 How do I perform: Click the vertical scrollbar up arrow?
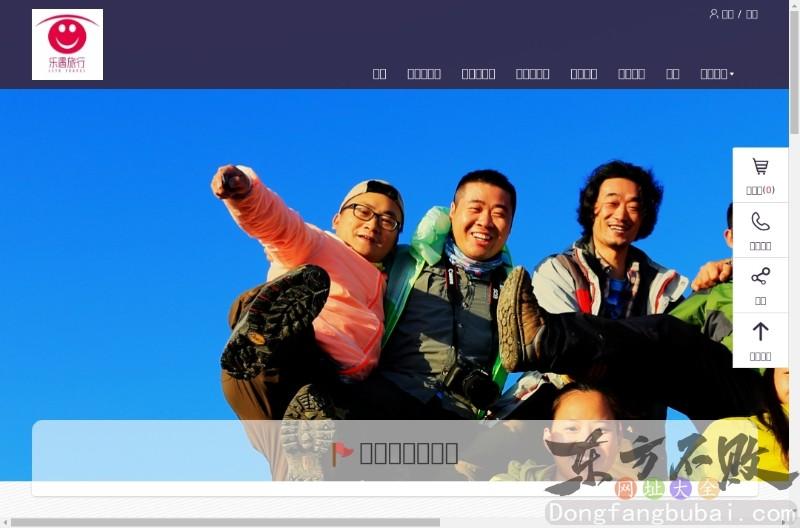[x=794, y=4]
